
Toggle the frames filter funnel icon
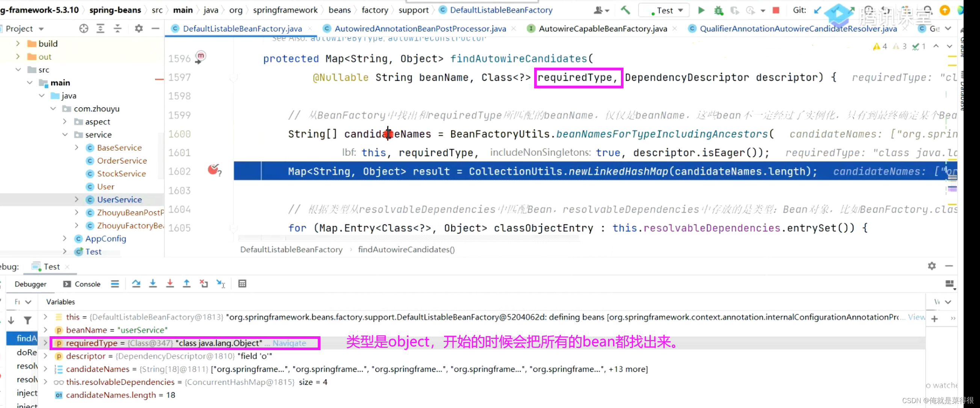point(27,320)
